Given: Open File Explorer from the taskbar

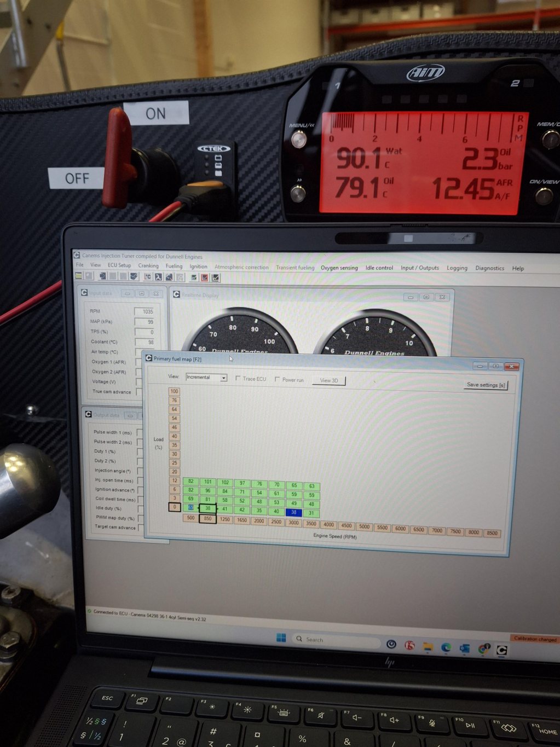Looking at the screenshot, I should (x=428, y=647).
